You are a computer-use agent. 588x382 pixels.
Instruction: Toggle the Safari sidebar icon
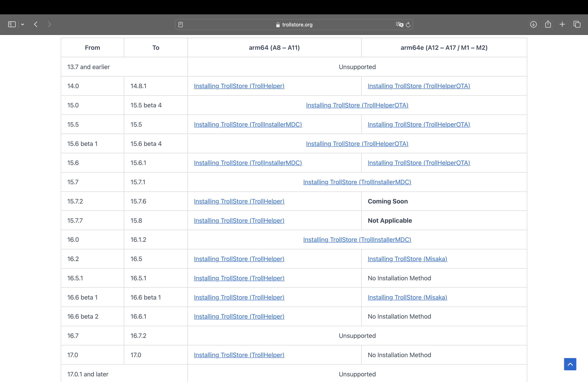click(x=12, y=24)
